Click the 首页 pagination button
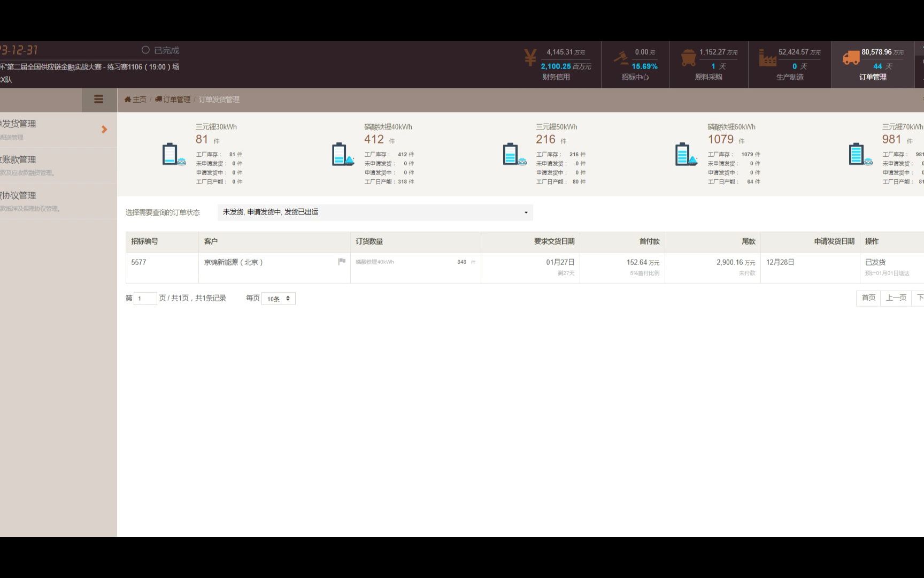The image size is (924, 578). (x=869, y=298)
